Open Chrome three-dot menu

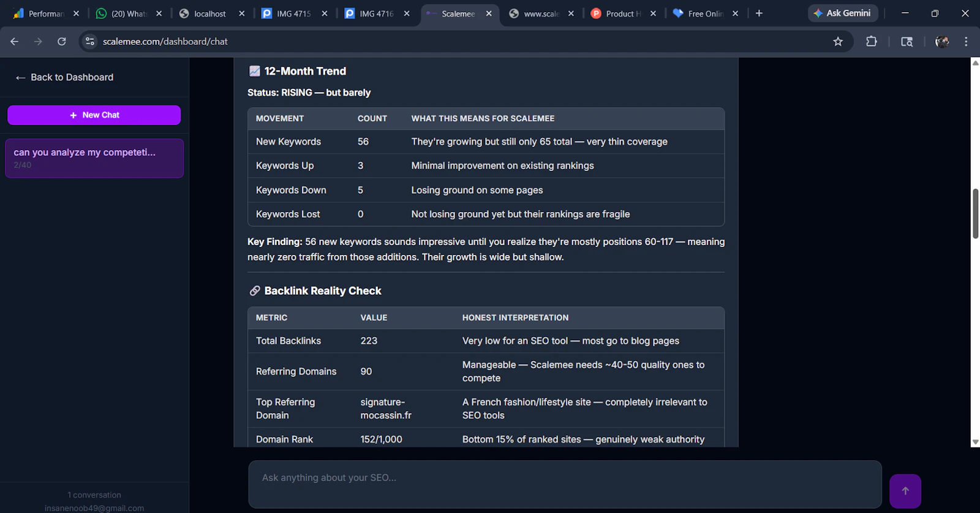[966, 41]
